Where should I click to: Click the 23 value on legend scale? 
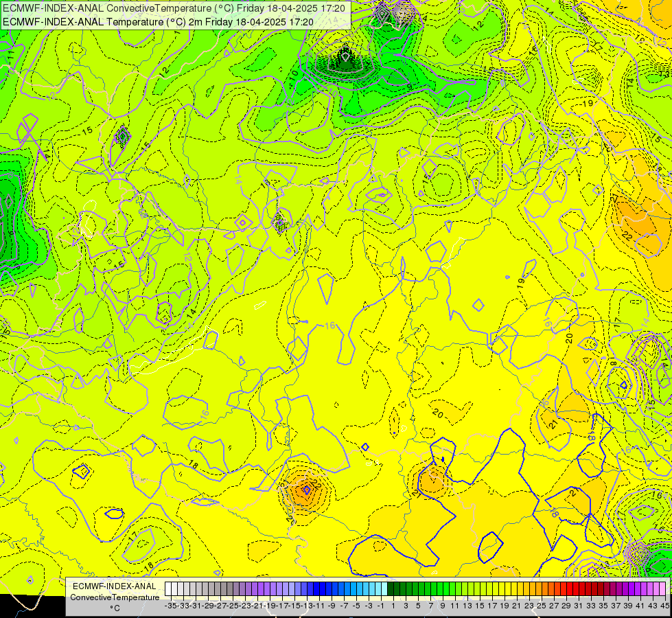(x=529, y=606)
